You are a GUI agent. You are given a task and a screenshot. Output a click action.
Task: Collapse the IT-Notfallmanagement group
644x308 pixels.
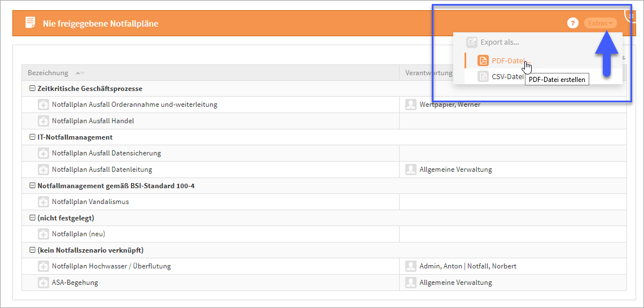(x=32, y=137)
